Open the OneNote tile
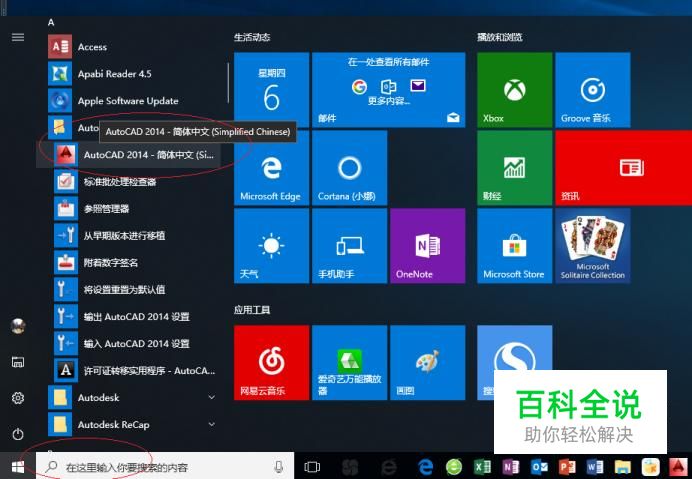This screenshot has height=479, width=692. click(428, 246)
